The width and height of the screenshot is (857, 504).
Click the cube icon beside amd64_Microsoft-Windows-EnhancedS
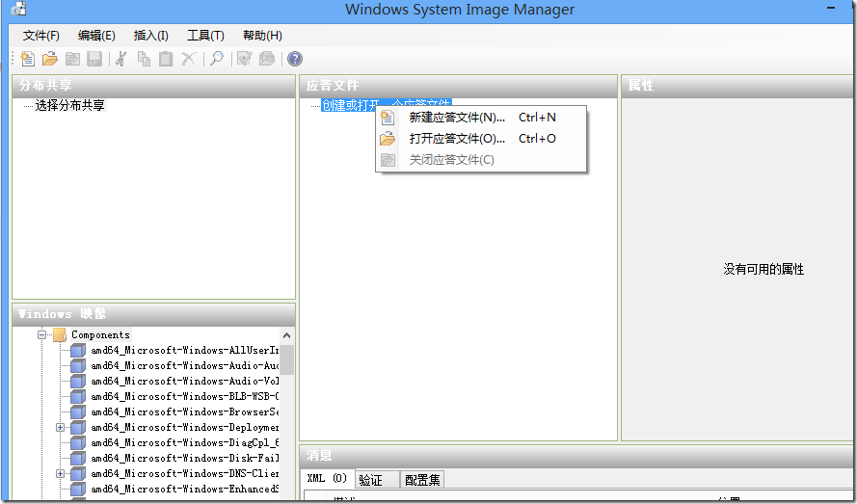[x=78, y=489]
